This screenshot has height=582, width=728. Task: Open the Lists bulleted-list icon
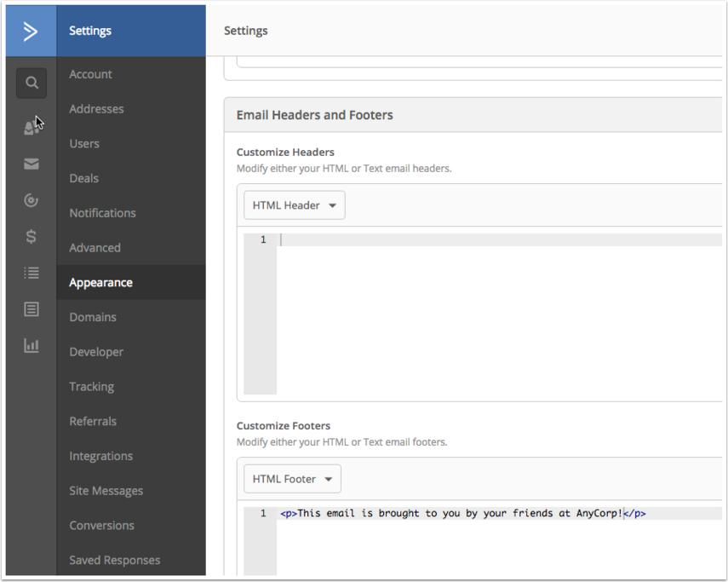32,273
